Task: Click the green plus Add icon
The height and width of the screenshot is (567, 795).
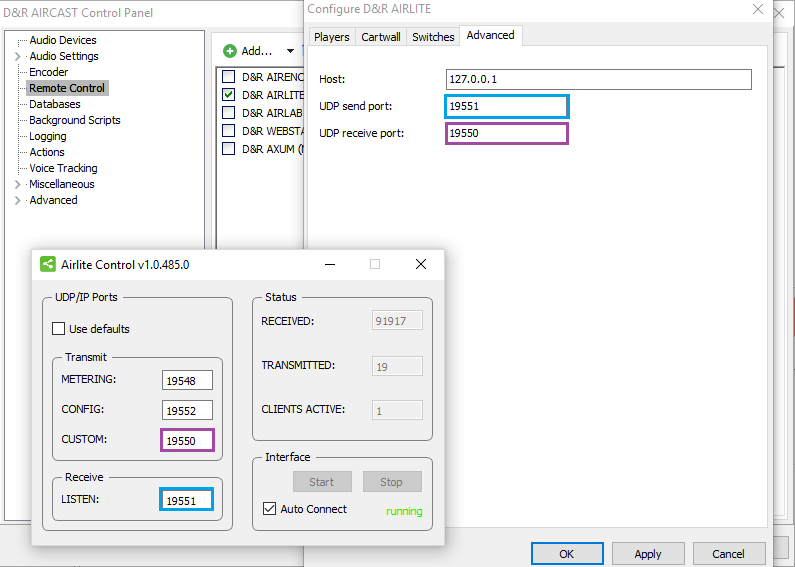Action: 229,51
